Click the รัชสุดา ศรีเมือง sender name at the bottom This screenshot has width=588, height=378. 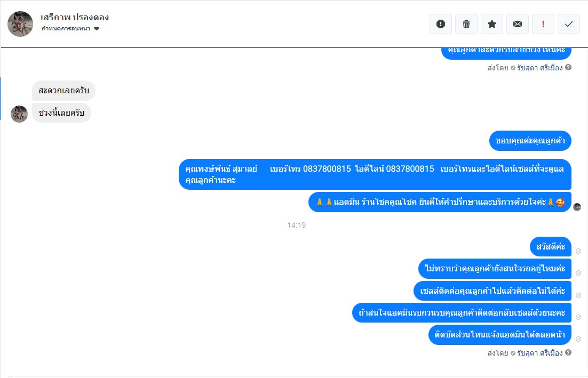point(539,353)
